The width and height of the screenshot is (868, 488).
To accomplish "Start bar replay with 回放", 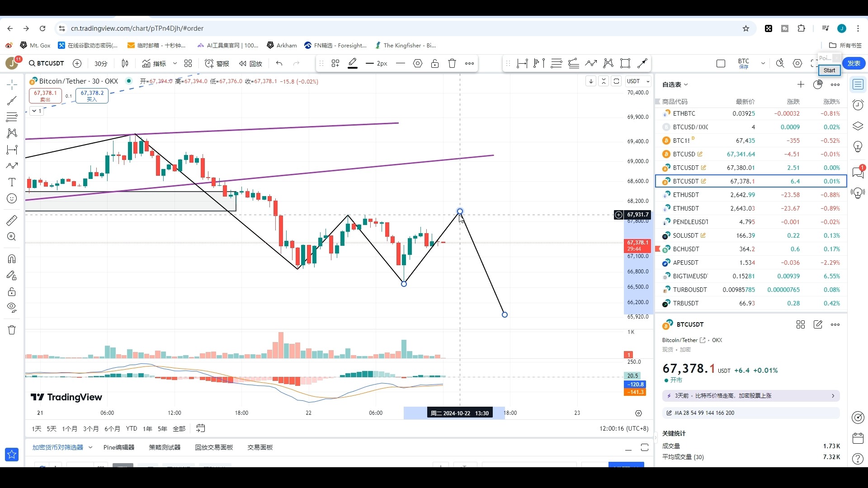I will (251, 63).
